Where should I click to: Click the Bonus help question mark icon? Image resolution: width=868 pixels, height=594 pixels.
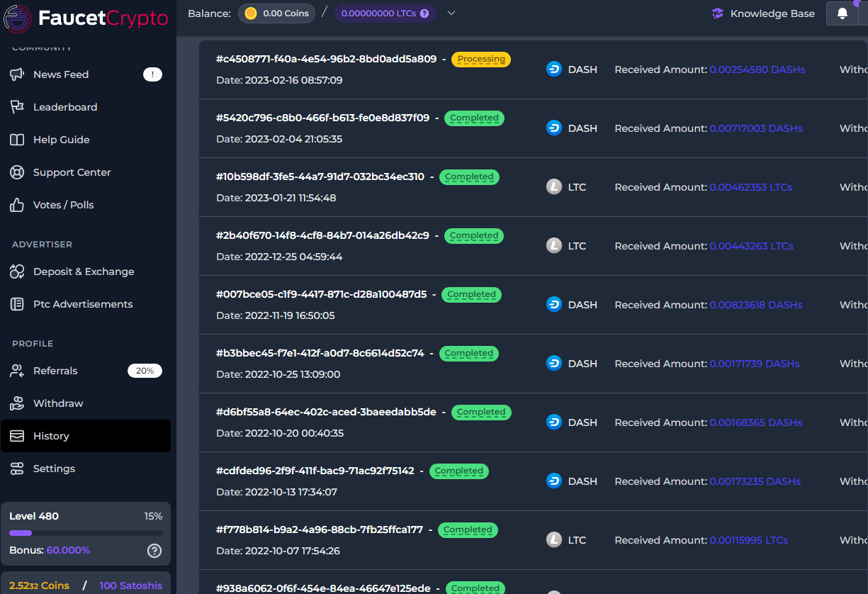click(x=154, y=551)
